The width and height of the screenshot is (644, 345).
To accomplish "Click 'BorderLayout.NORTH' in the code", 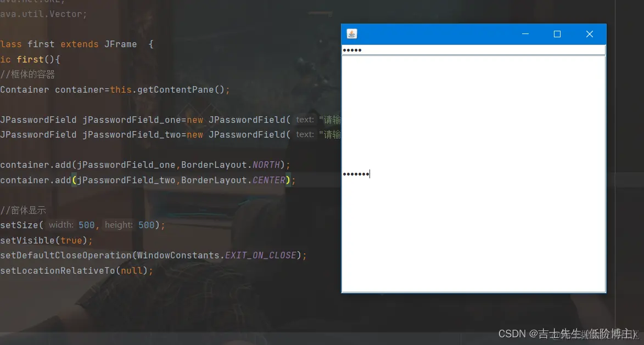I will pyautogui.click(x=231, y=165).
